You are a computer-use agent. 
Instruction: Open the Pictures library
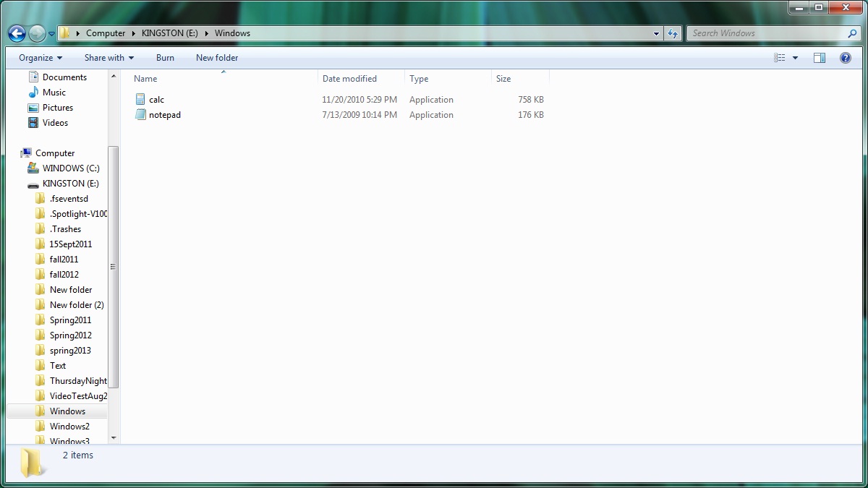point(58,108)
